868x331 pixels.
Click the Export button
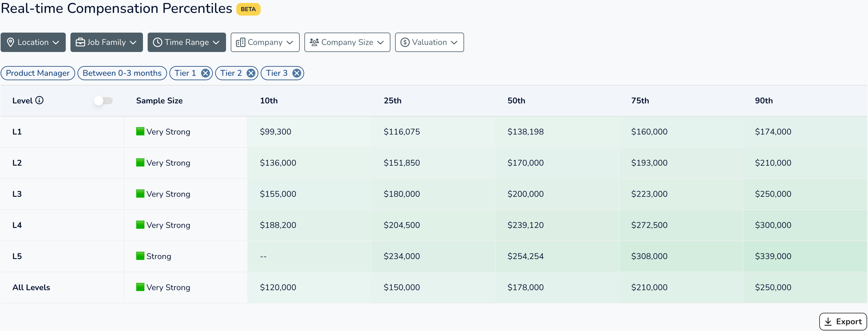[843, 322]
